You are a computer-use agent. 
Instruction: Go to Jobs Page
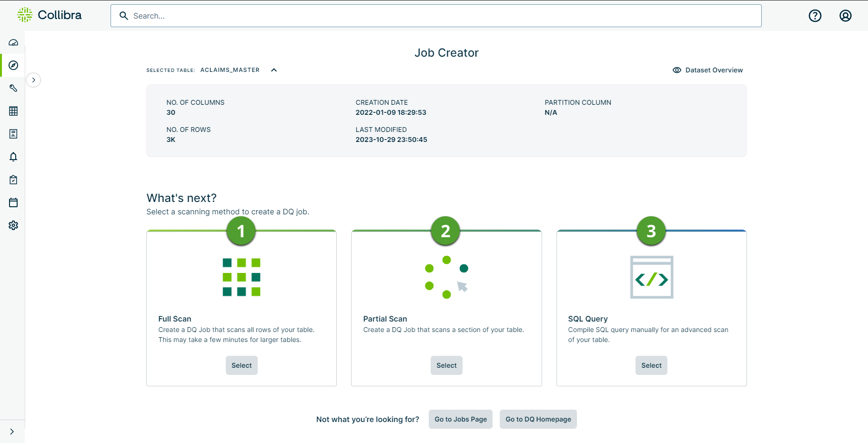click(460, 419)
